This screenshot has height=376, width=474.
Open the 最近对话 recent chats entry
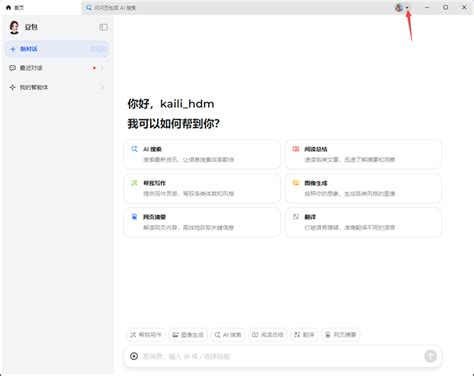click(x=57, y=68)
